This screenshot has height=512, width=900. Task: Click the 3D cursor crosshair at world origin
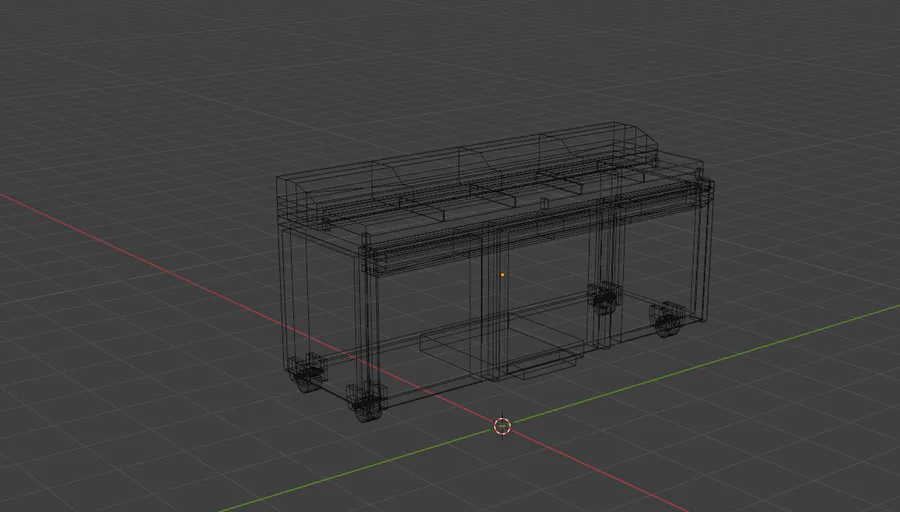coord(503,426)
